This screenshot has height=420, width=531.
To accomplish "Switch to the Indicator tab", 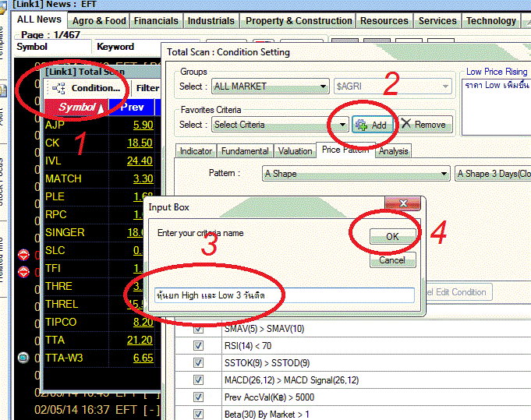I will [x=196, y=151].
